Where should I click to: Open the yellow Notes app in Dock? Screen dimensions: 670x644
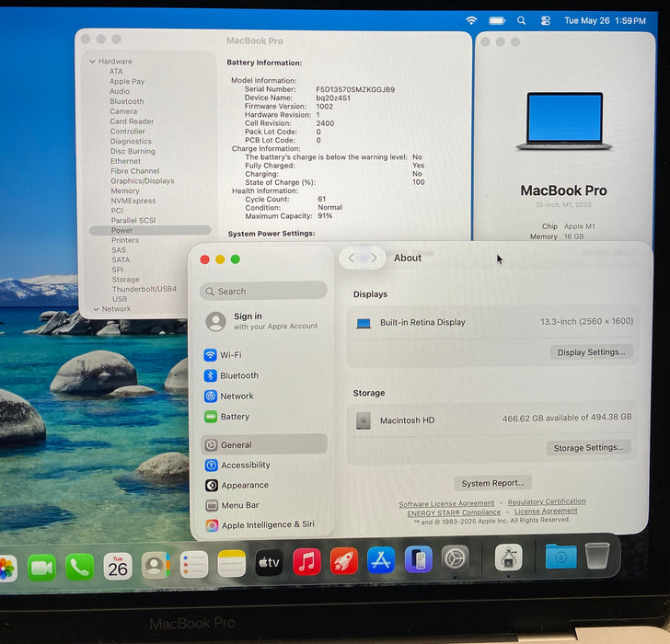coord(232,564)
